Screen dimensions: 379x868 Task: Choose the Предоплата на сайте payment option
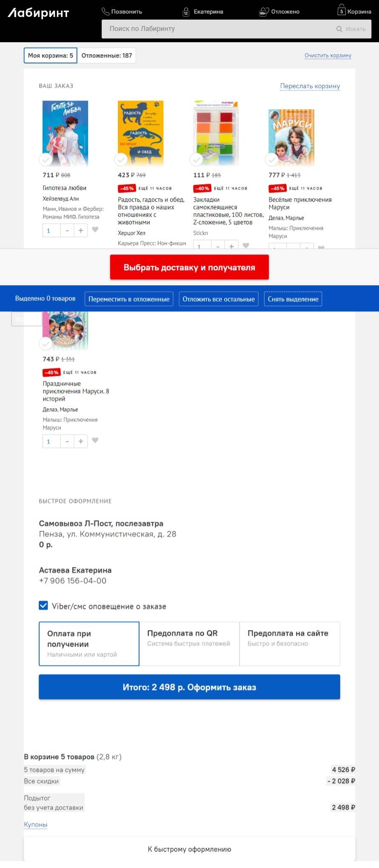coord(290,643)
